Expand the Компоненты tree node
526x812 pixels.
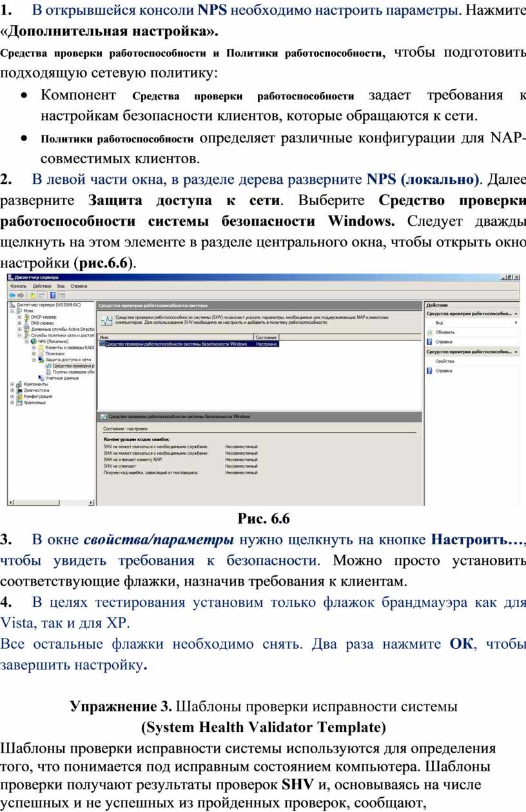pyautogui.click(x=12, y=384)
